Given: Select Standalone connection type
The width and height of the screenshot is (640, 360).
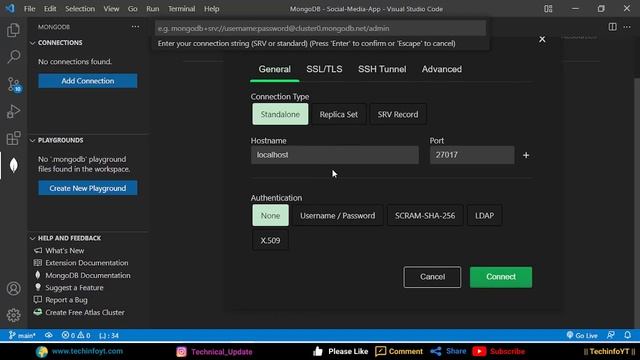Looking at the screenshot, I should pos(280,114).
